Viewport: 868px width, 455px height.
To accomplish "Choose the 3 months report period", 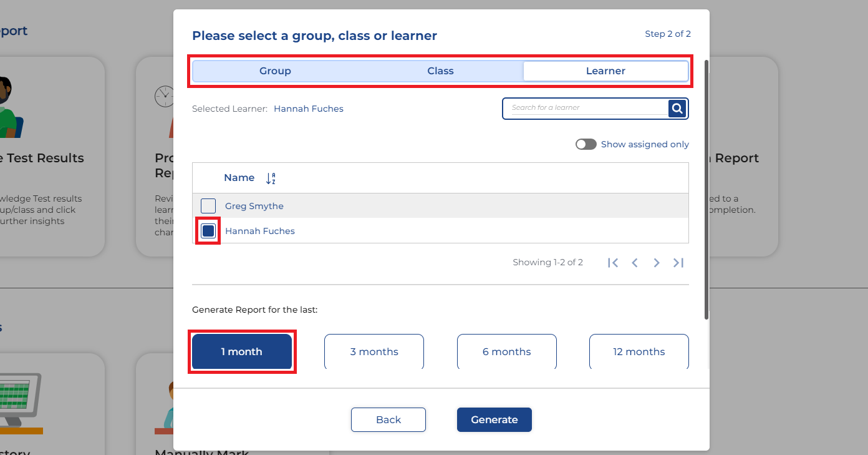I will point(374,352).
